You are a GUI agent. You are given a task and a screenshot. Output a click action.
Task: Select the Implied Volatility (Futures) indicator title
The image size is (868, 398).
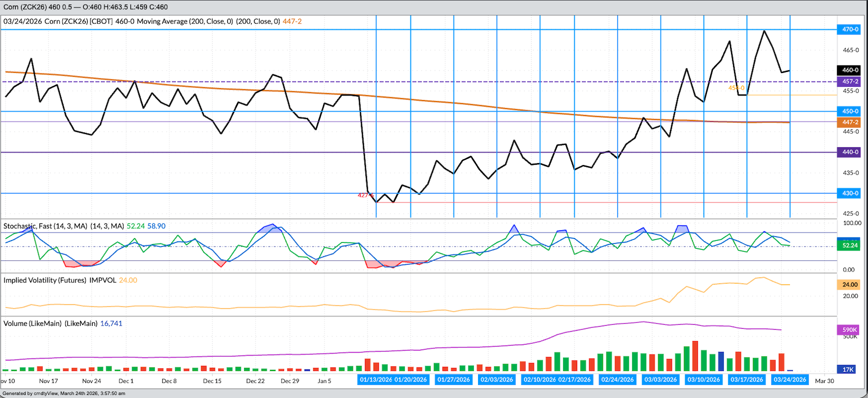pyautogui.click(x=45, y=280)
